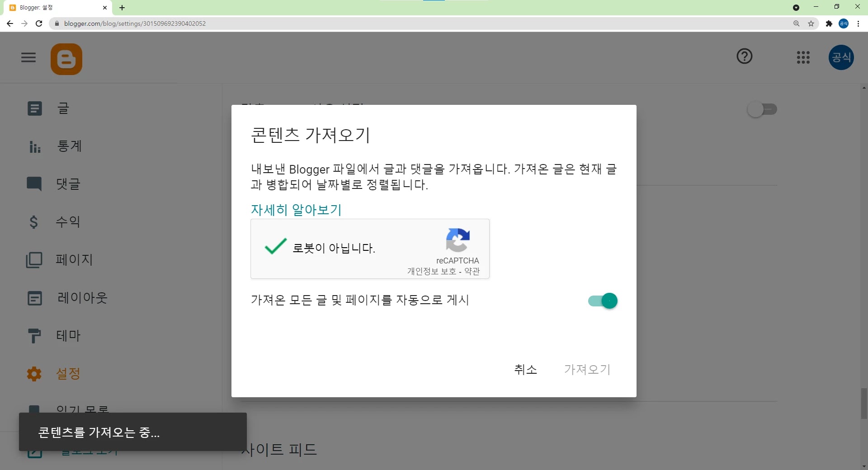
Task: Open the Google apps grid
Action: click(x=803, y=57)
